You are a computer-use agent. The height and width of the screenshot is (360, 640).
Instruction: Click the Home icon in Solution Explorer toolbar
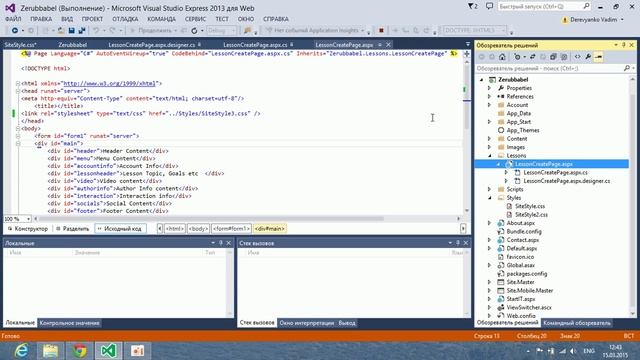(x=502, y=57)
